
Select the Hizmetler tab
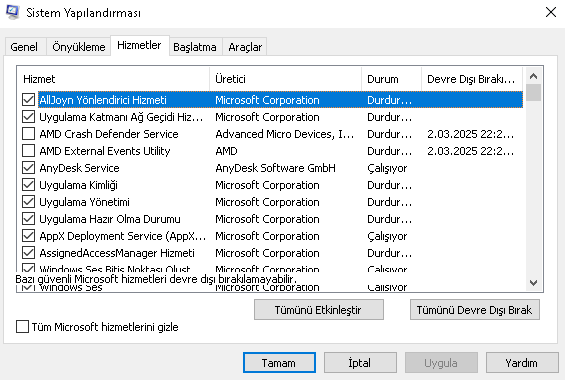pyautogui.click(x=139, y=45)
